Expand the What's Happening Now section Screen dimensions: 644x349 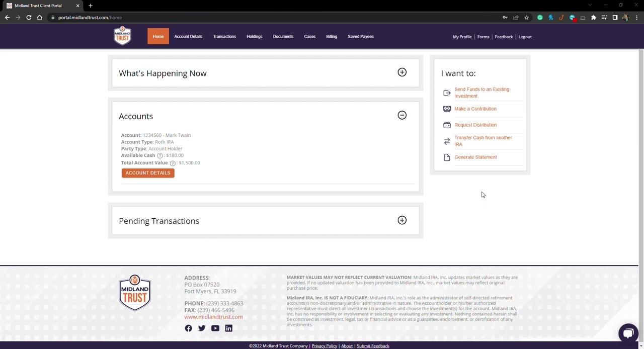tap(402, 72)
